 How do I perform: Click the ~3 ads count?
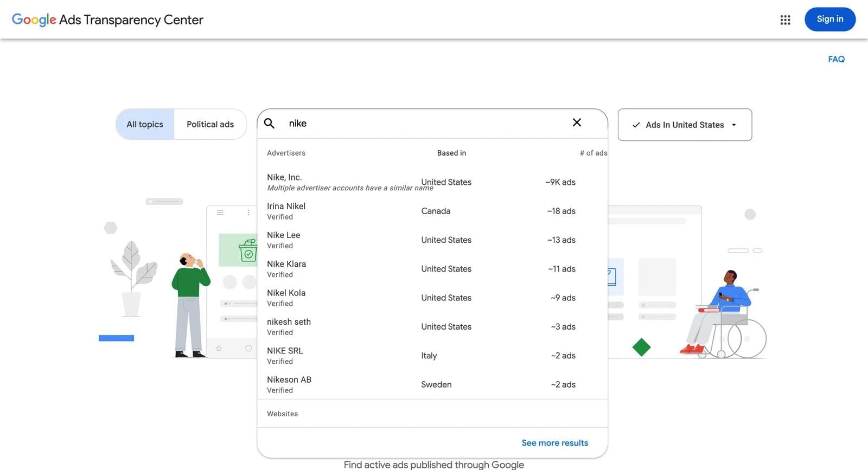coord(563,327)
